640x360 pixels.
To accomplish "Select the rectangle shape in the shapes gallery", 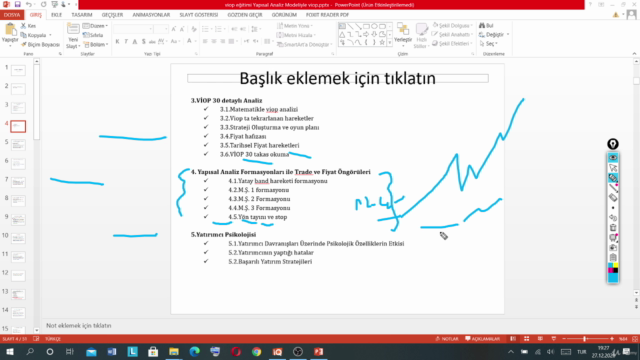I will 366,26.
